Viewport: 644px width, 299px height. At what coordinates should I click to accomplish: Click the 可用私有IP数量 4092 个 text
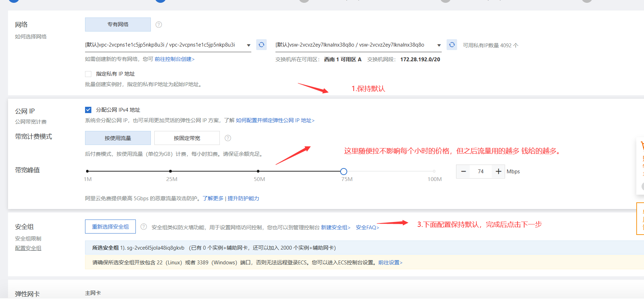pos(491,46)
